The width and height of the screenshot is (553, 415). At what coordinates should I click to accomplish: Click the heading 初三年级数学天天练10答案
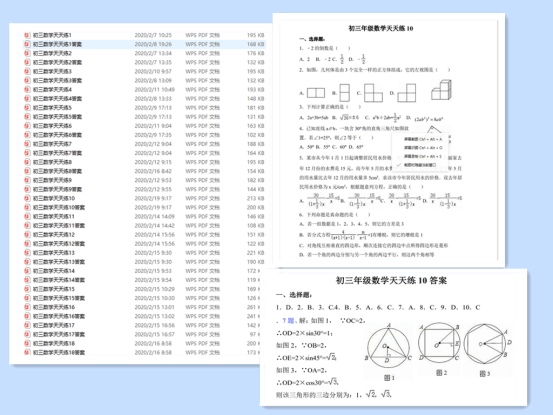391,281
